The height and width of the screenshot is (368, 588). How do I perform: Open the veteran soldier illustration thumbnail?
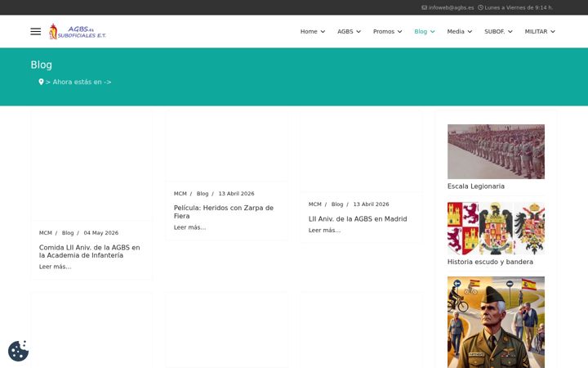(496, 322)
